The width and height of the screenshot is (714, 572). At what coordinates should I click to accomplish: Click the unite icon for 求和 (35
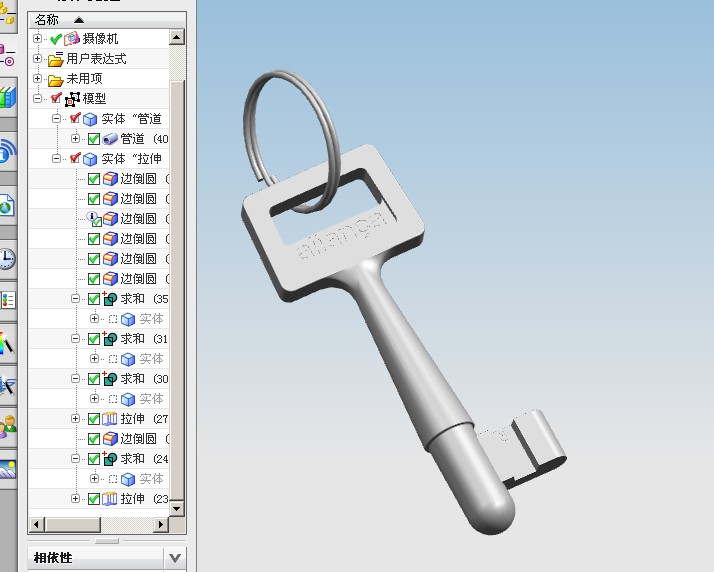tap(110, 299)
